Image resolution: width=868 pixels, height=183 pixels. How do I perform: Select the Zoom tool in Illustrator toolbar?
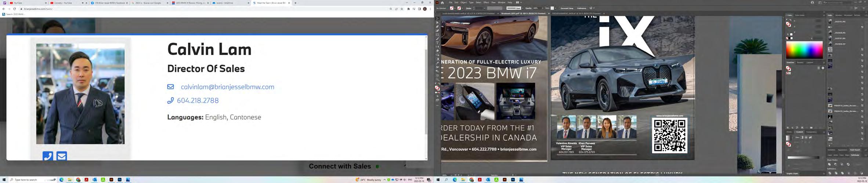[x=437, y=79]
